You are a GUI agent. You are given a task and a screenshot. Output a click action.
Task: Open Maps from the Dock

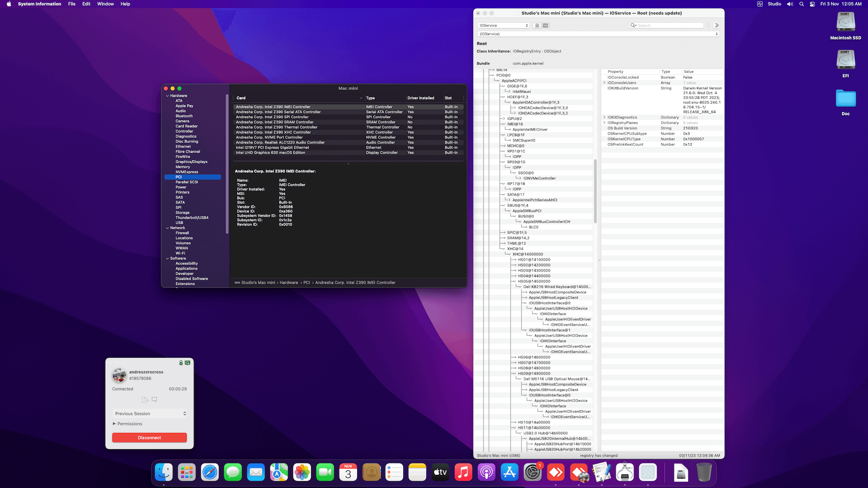pos(279,473)
